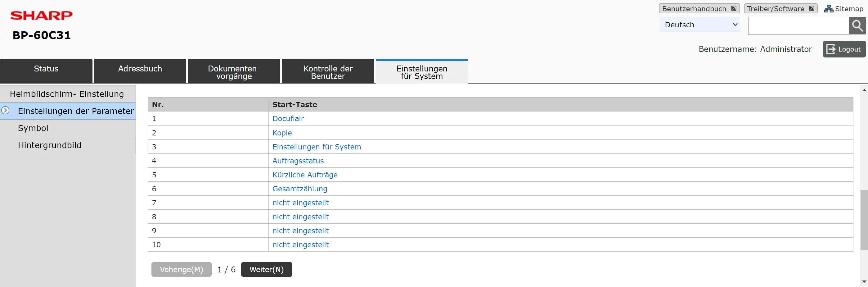This screenshot has width=868, height=287.
Task: Select Symbol in the sidebar
Action: 33,128
